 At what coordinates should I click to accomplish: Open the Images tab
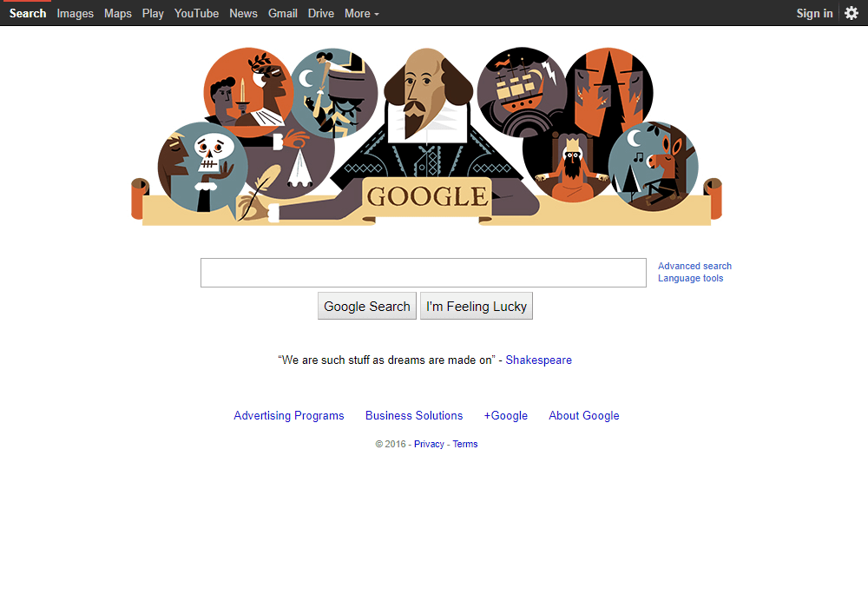pyautogui.click(x=75, y=13)
